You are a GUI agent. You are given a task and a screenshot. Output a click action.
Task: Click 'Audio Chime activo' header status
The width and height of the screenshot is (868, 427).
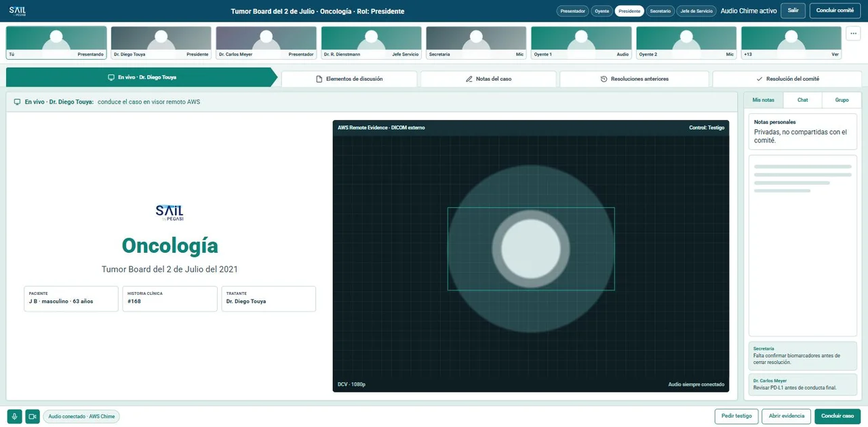[748, 11]
